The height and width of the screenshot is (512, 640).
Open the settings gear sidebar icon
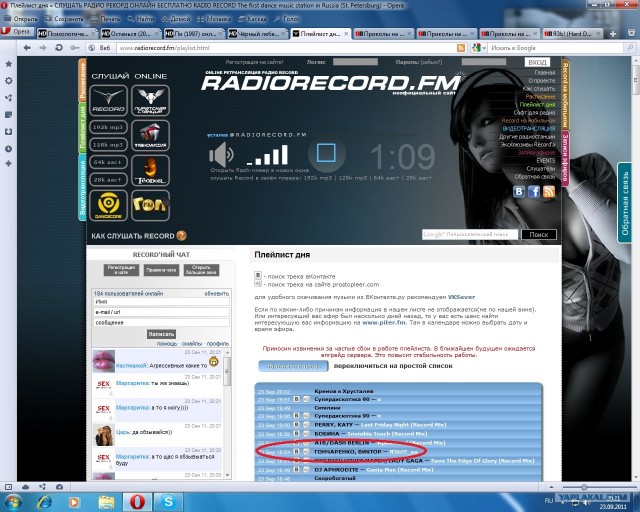8,80
